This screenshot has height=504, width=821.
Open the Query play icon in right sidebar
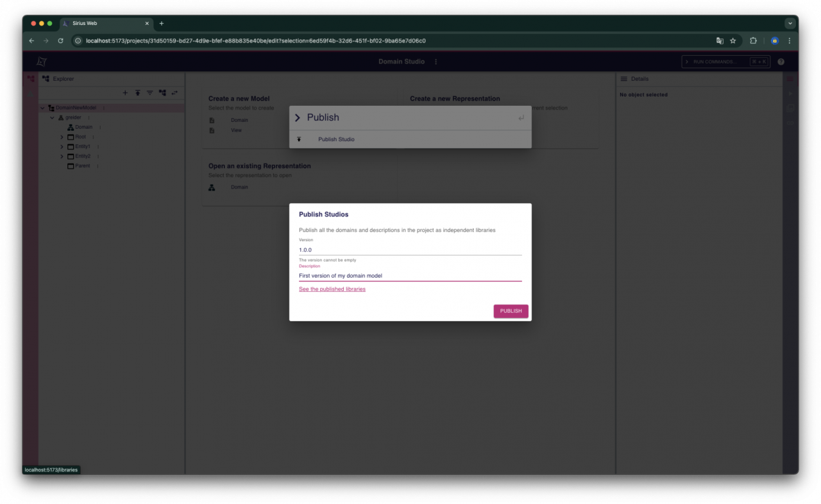point(790,94)
